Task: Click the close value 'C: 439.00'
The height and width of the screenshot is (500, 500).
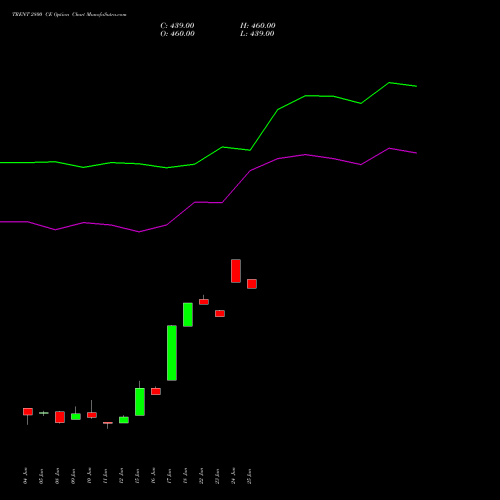Action: pos(177,26)
